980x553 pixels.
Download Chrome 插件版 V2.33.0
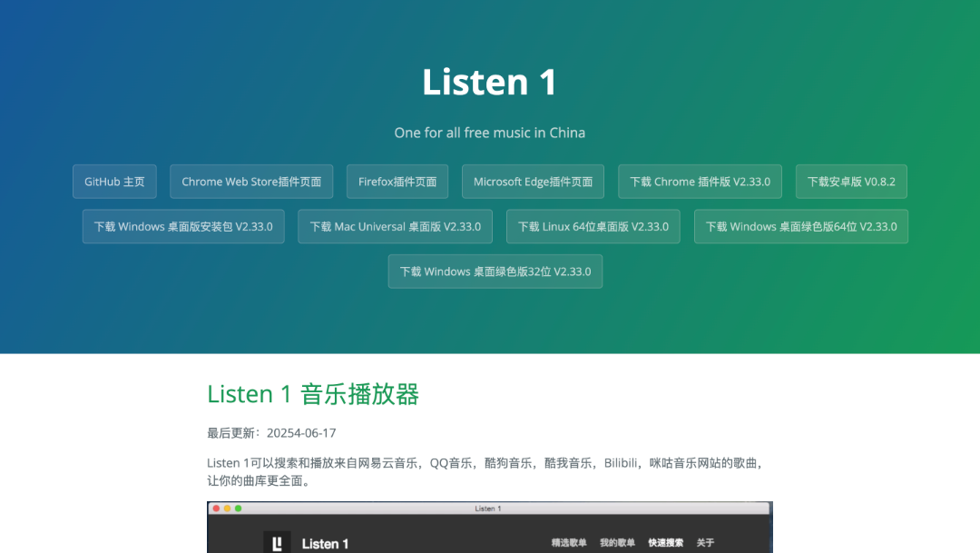pos(700,182)
